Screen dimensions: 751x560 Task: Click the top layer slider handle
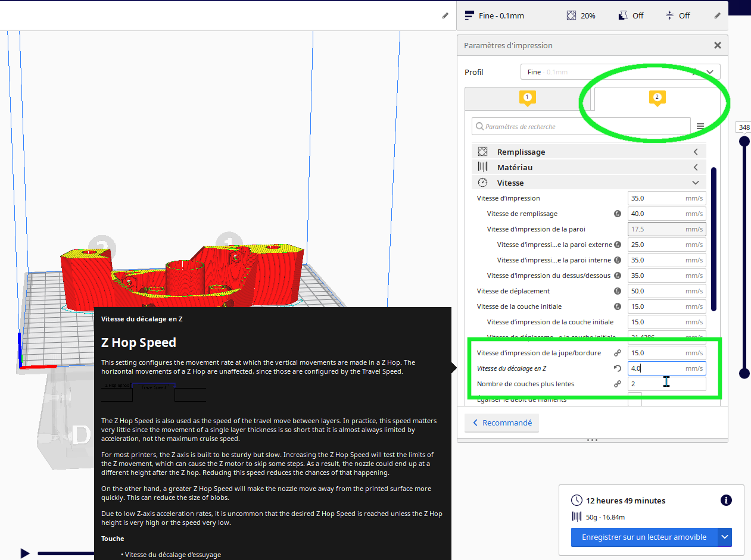coord(744,142)
